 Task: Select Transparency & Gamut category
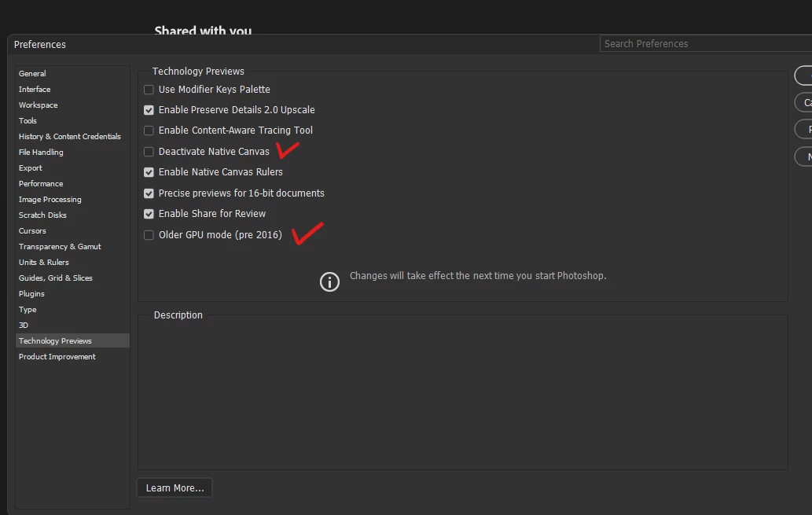72,247
